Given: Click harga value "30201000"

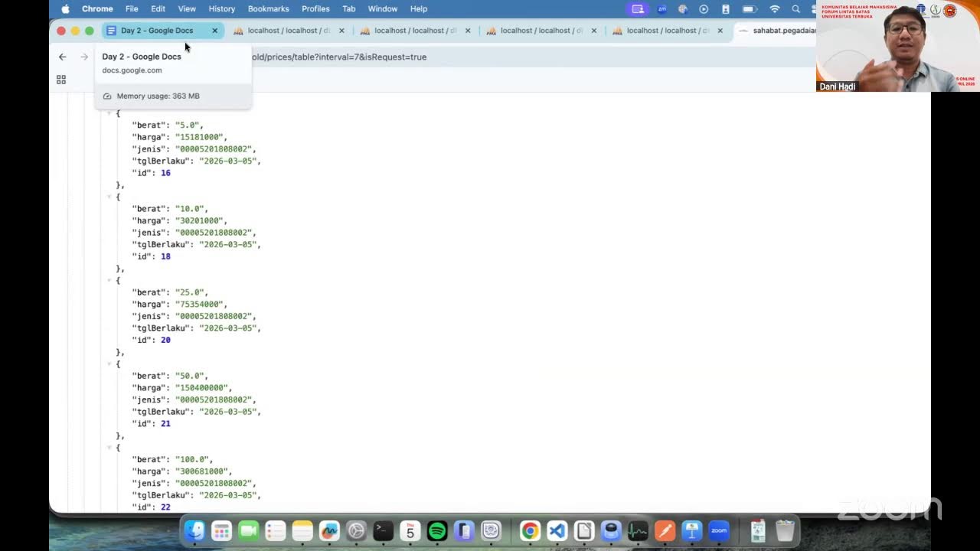Looking at the screenshot, I should point(199,220).
